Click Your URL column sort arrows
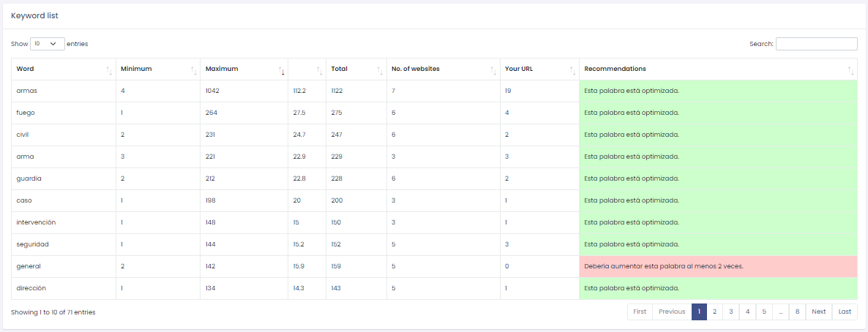The height and width of the screenshot is (332, 868). 572,70
